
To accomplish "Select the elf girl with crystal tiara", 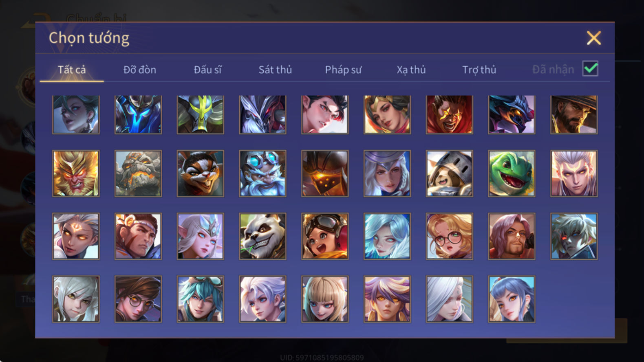I will [200, 236].
